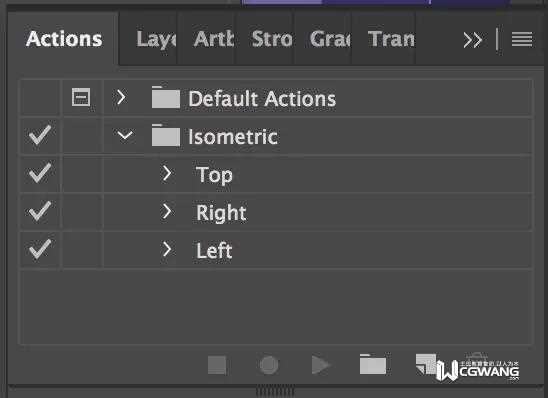
Task: Open the Actions panel hamburger menu
Action: click(522, 39)
